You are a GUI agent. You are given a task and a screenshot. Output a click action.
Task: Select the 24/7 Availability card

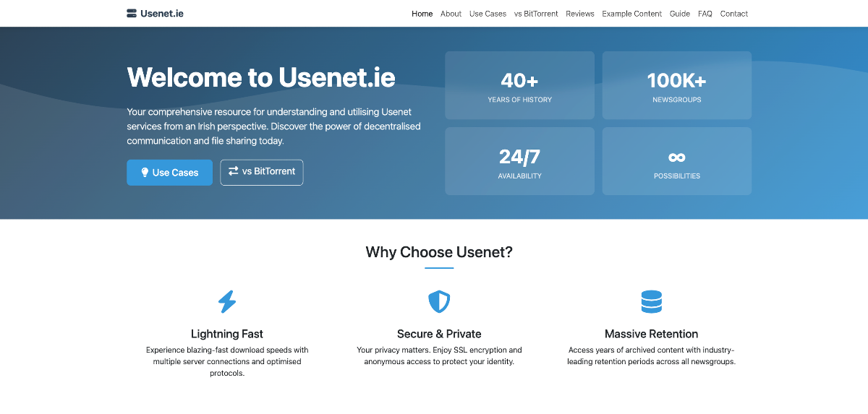click(519, 161)
